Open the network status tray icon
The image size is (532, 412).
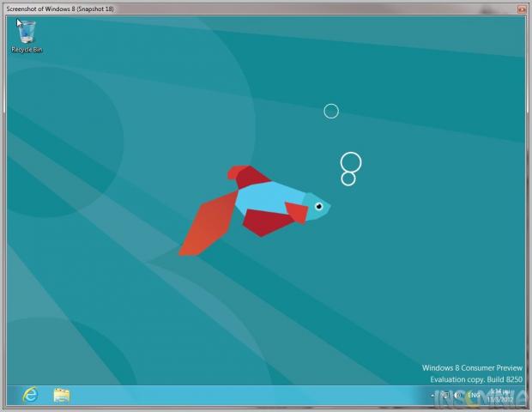445,396
